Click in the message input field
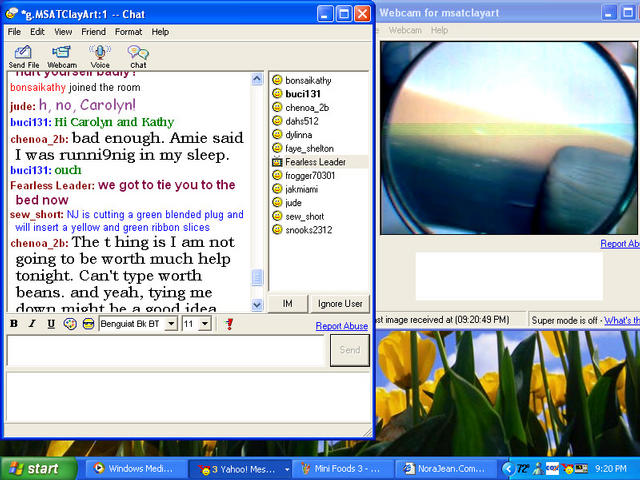Viewport: 640px width, 480px height. pyautogui.click(x=165, y=350)
